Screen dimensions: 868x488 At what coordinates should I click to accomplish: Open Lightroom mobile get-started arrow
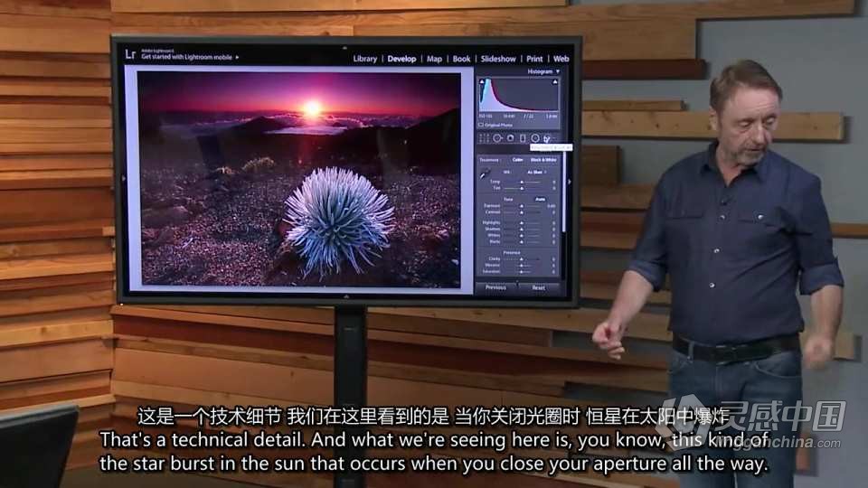pyautogui.click(x=238, y=57)
